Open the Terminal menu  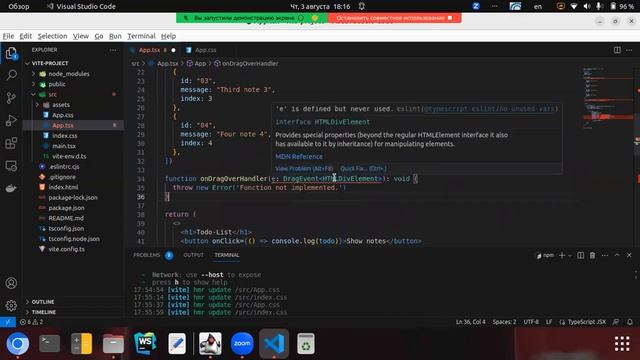[141, 36]
